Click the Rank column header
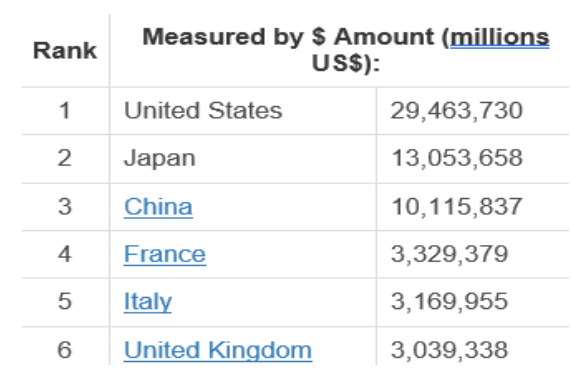 65,50
